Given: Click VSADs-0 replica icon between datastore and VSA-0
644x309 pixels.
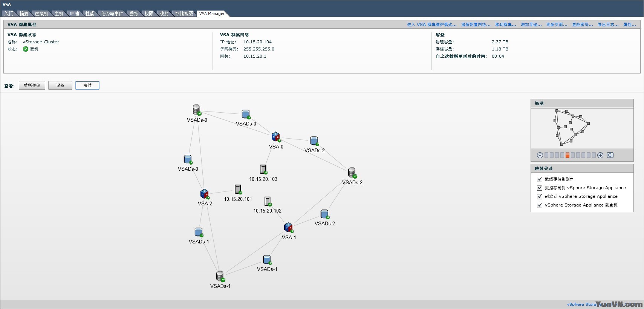Looking at the screenshot, I should (246, 114).
